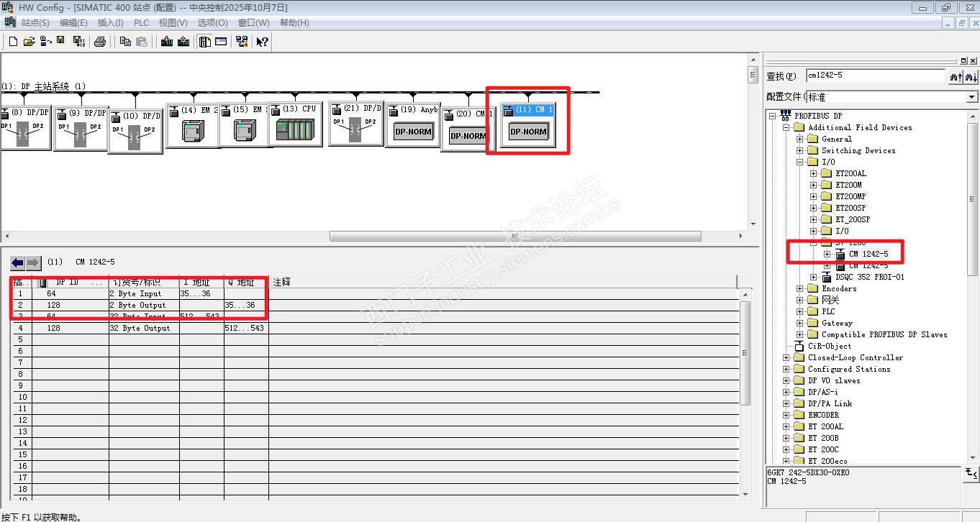
Task: Click the Q 地址 column header
Action: (246, 283)
